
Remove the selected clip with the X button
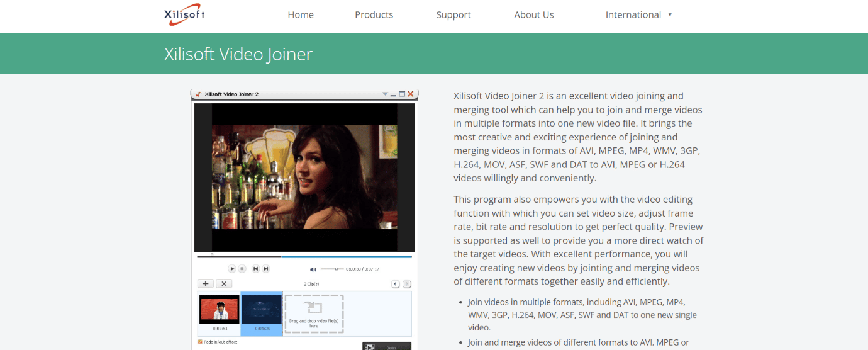click(224, 284)
